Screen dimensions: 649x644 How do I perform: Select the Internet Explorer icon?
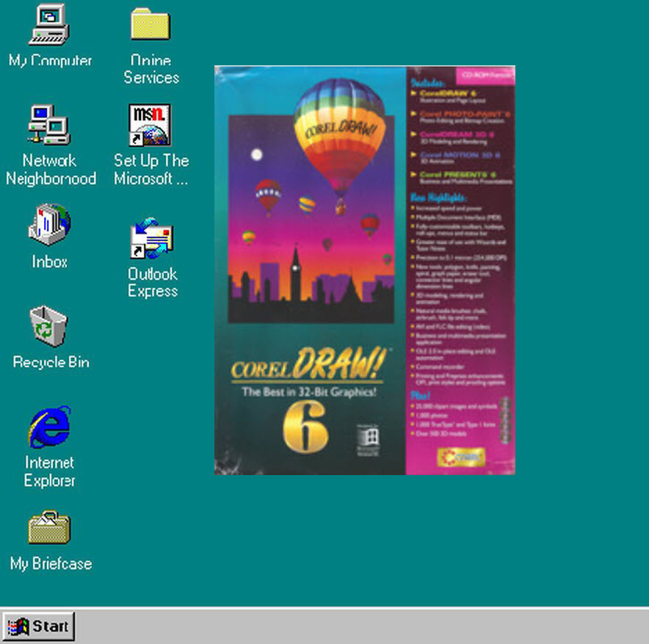coord(49,427)
